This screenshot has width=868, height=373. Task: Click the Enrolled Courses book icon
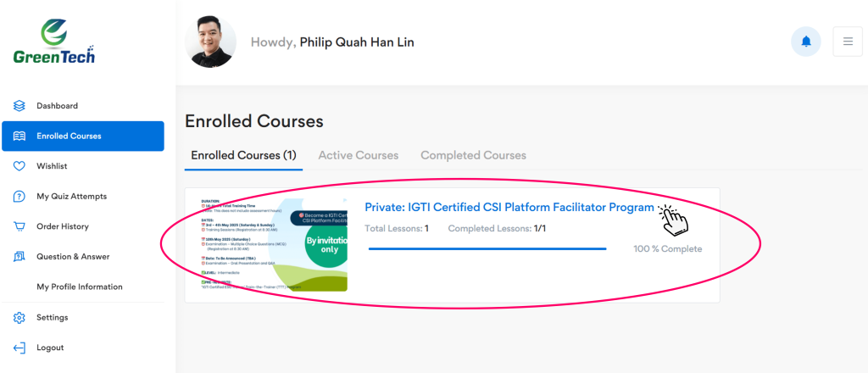[19, 136]
